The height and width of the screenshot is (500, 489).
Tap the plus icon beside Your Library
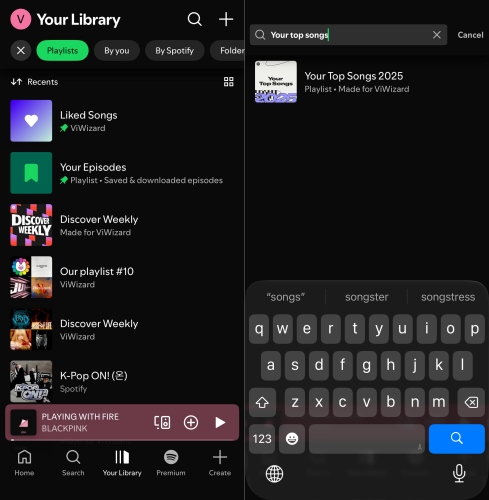coord(226,19)
